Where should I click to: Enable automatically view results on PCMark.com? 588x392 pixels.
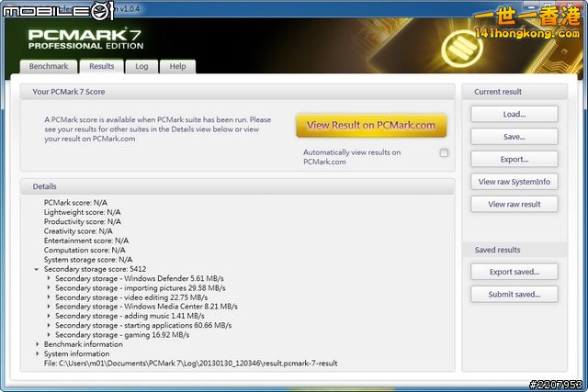444,152
